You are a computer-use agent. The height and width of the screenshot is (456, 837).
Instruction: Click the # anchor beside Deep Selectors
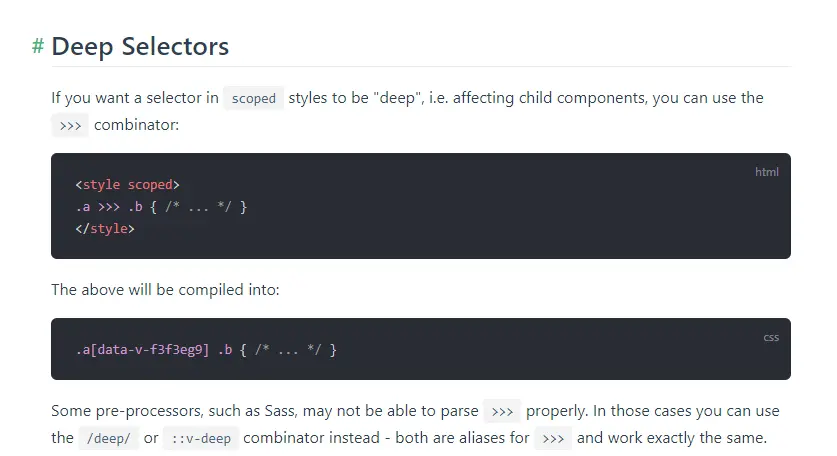38,46
